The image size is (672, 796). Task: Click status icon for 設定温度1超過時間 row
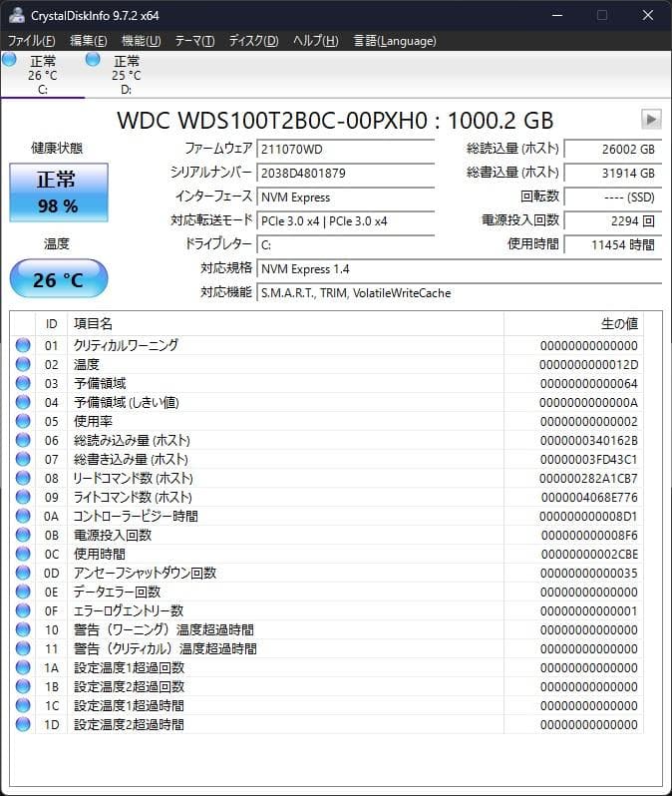pos(23,705)
